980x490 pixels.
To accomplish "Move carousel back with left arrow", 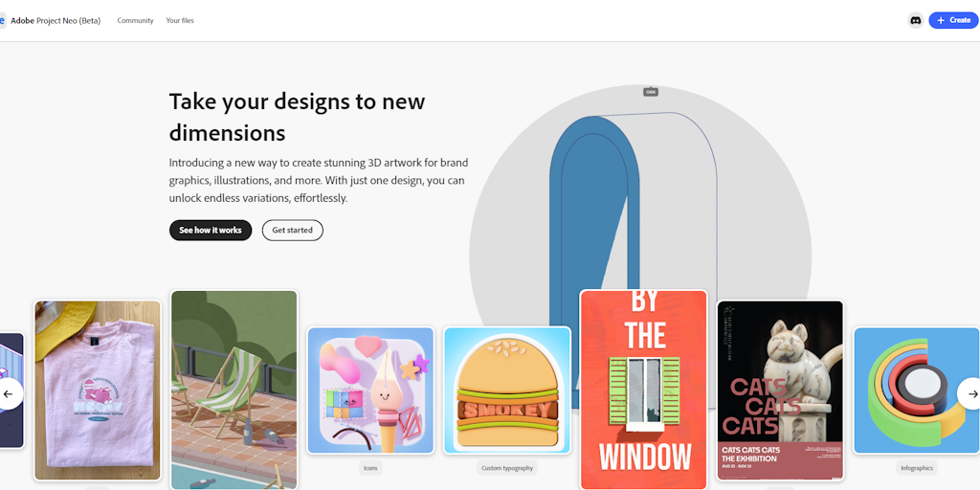I will pos(9,393).
